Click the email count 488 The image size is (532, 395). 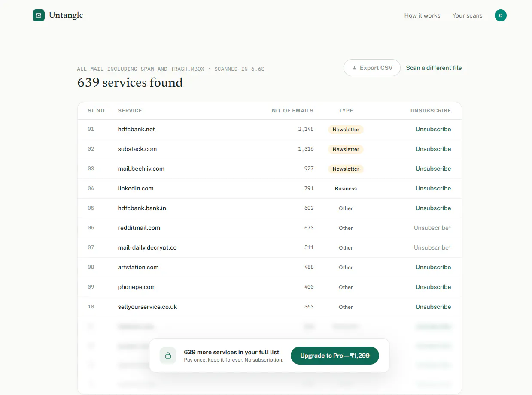(x=309, y=267)
